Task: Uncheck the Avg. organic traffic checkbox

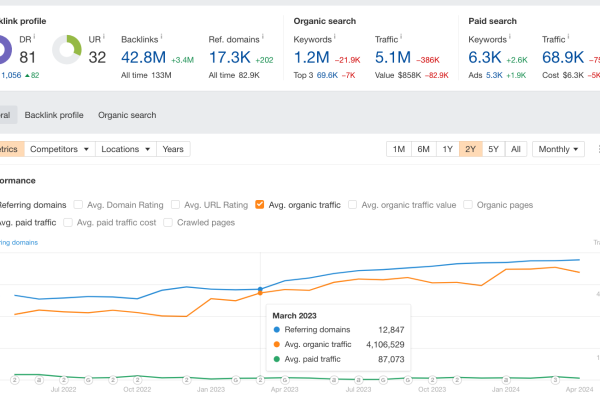Action: tap(259, 205)
